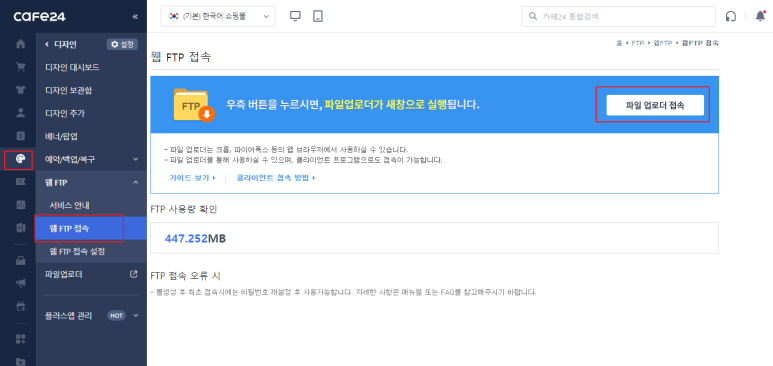This screenshot has width=773, height=366.
Task: Click the HOT badge next to 플러스앱 관리
Action: coord(116,315)
